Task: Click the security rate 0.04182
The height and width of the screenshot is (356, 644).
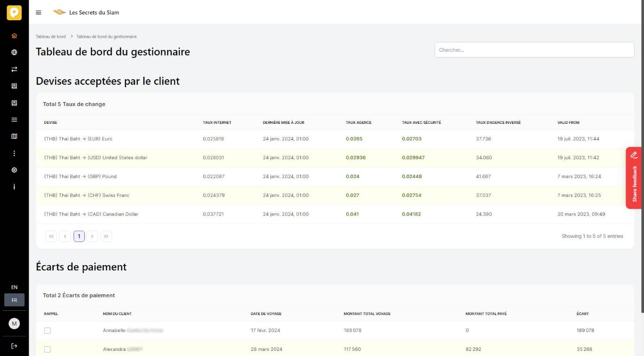Action: pos(411,214)
